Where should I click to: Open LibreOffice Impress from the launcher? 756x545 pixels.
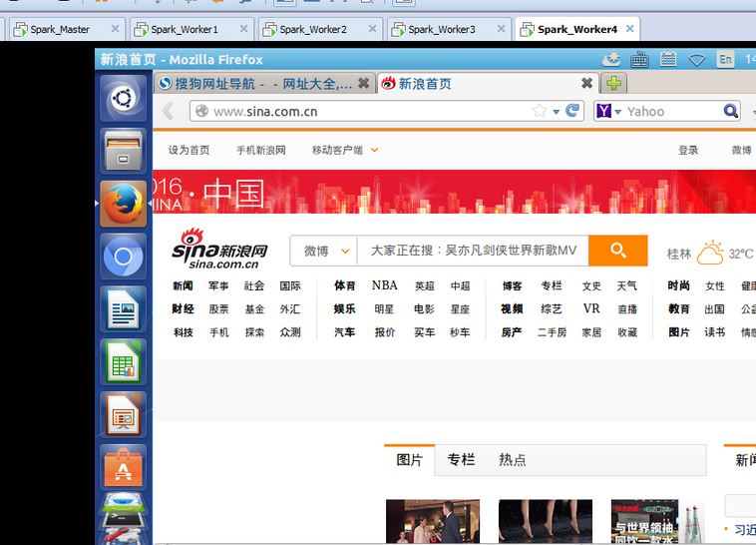124,414
